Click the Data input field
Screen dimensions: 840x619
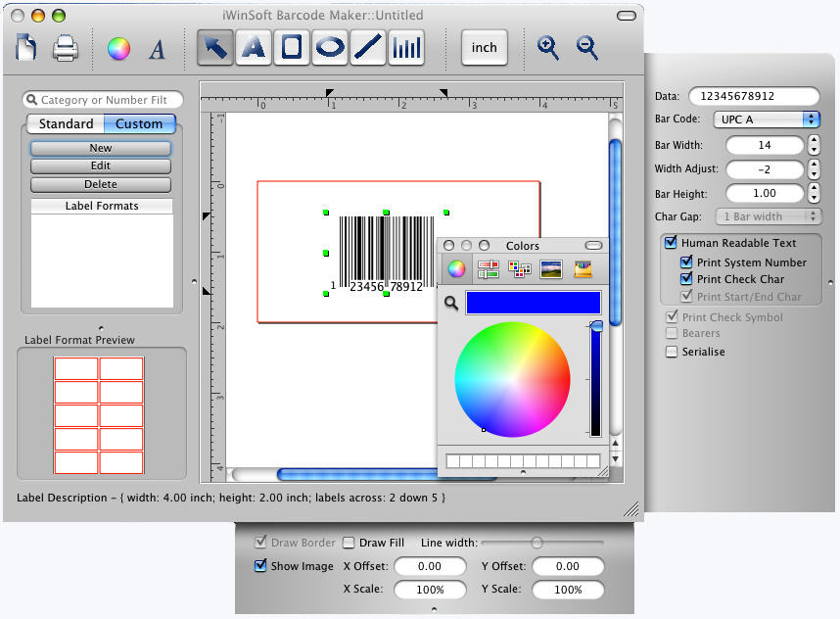point(754,96)
